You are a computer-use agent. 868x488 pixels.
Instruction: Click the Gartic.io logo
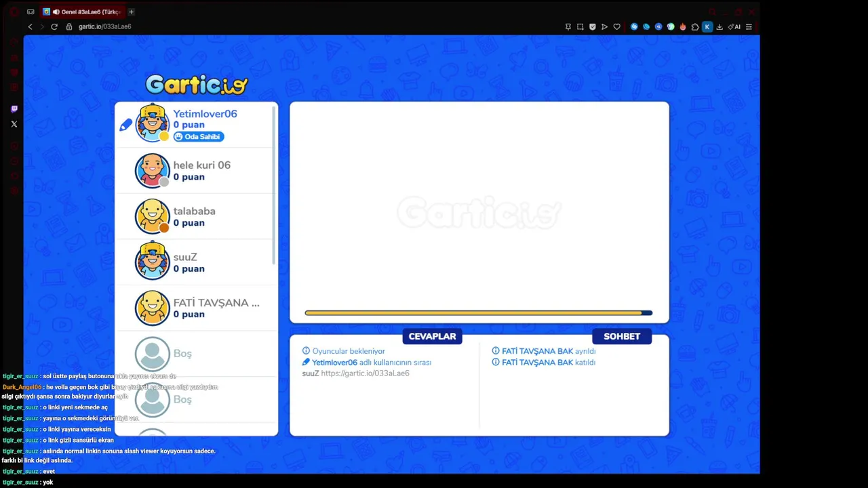(197, 85)
